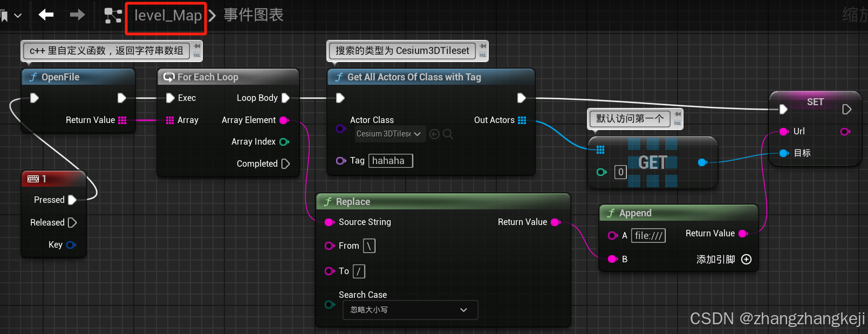
Task: Click the Array Index output pin
Action: [284, 142]
